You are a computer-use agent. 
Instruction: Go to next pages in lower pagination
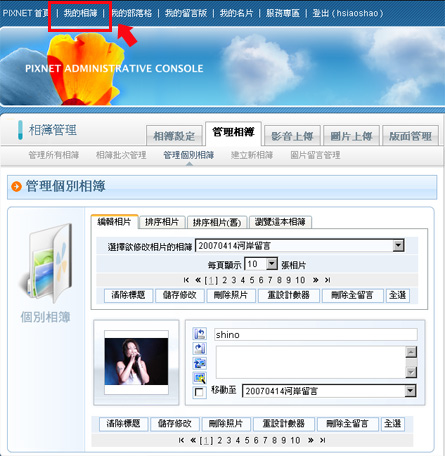click(x=310, y=440)
